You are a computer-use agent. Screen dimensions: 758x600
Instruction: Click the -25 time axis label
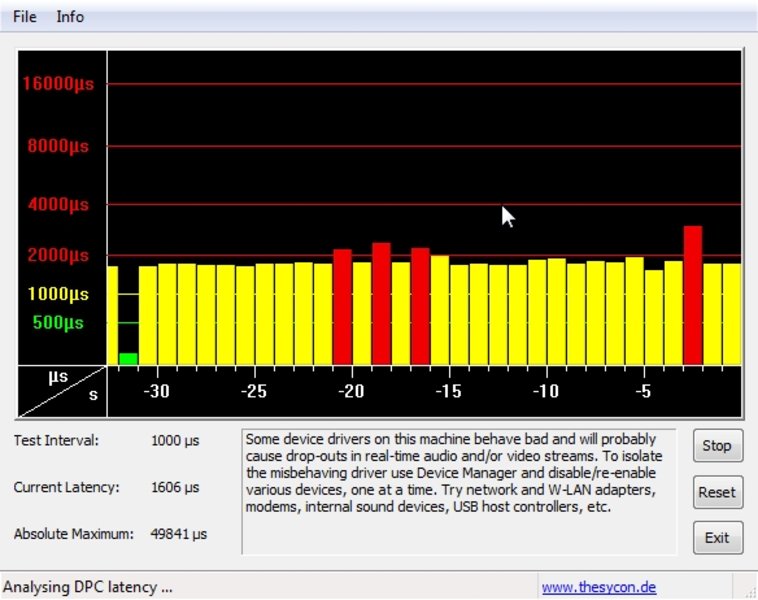pyautogui.click(x=254, y=391)
